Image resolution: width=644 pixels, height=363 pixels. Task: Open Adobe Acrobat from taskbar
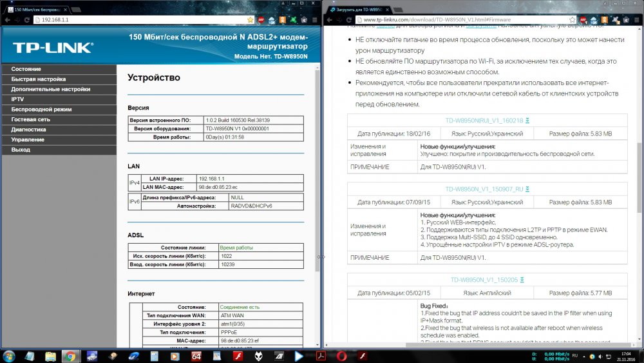(320, 355)
